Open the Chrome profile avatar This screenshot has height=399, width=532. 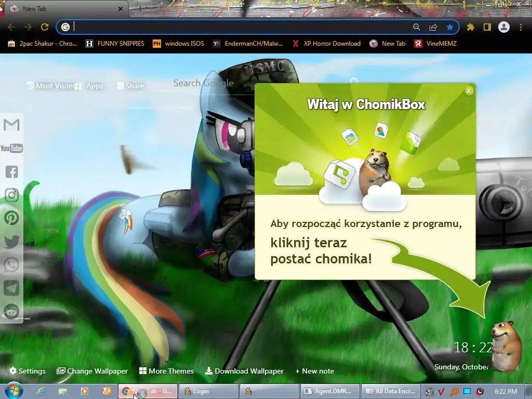504,27
